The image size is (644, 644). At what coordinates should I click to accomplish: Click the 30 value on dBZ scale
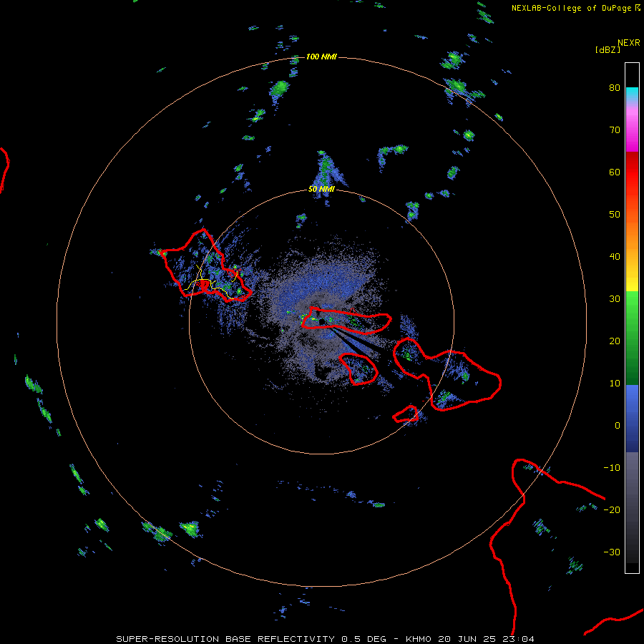(x=615, y=299)
